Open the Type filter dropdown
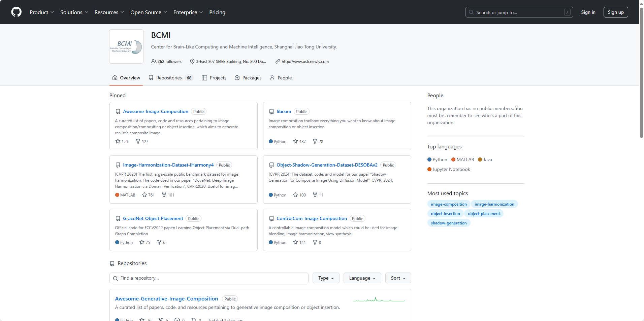The image size is (644, 321). pos(326,278)
